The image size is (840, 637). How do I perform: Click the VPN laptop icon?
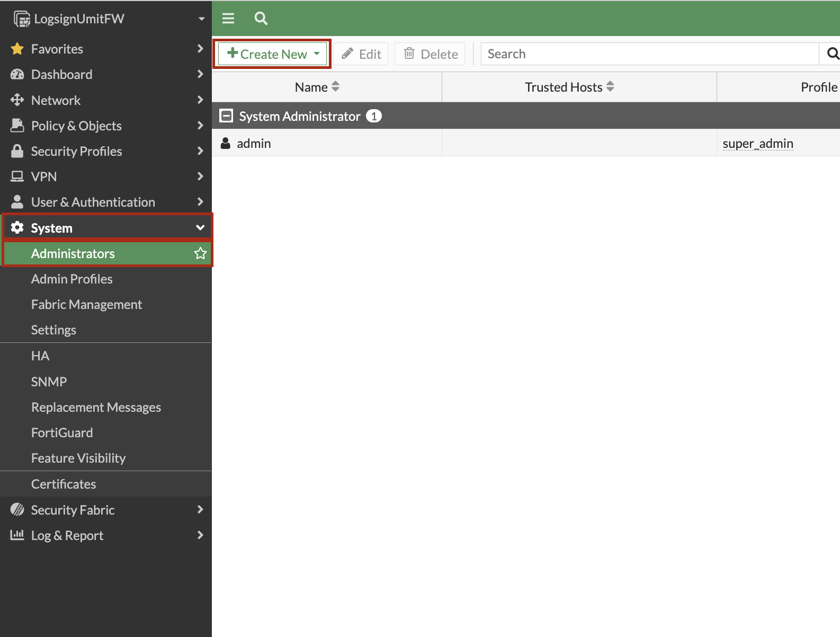tap(17, 176)
